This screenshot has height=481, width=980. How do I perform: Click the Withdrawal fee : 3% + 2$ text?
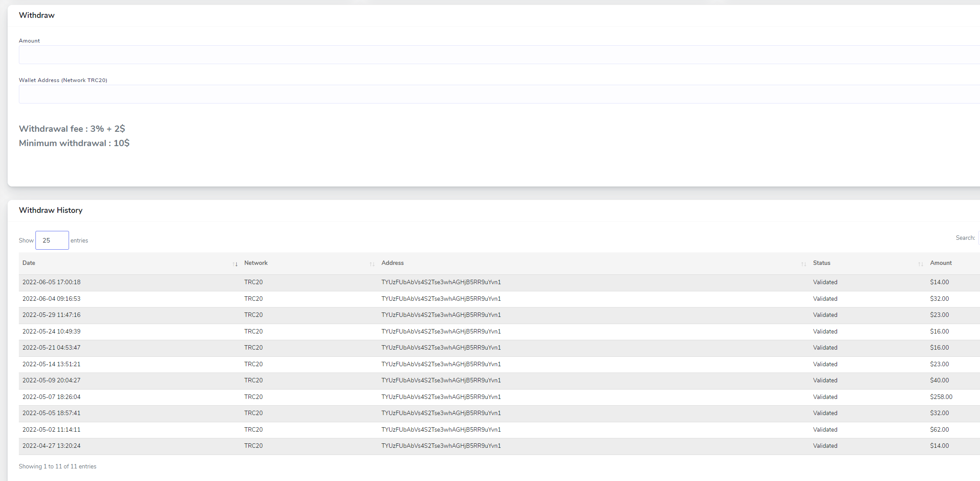(72, 129)
